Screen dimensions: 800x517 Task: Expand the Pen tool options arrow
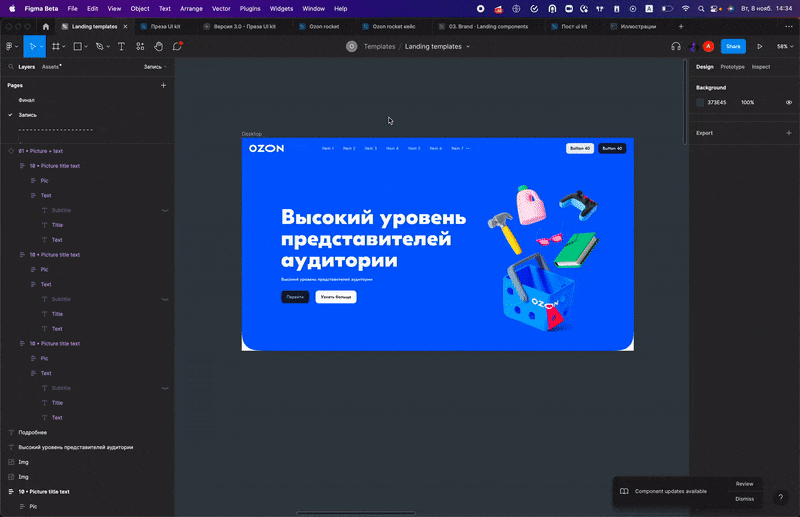108,46
